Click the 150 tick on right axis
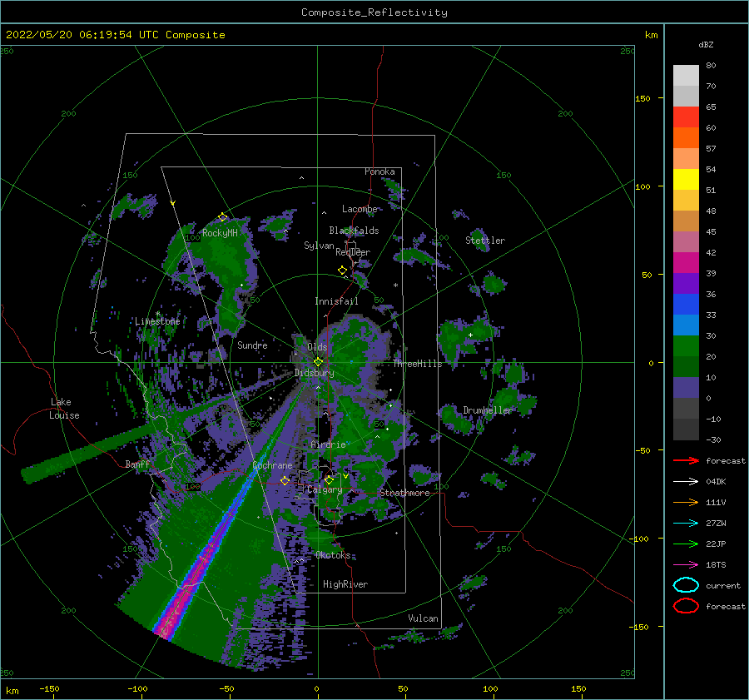This screenshot has width=749, height=700. click(x=642, y=98)
